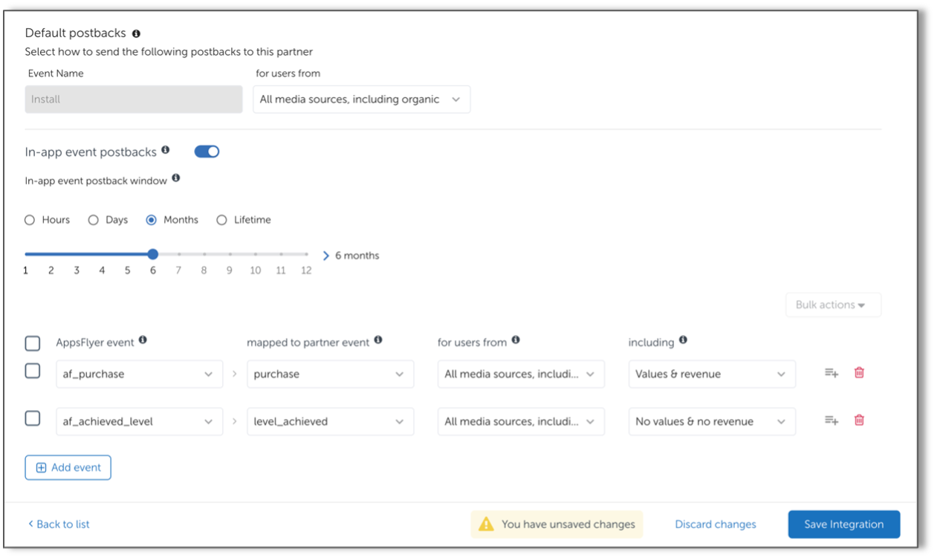Click info icon next to Default postbacks
The image size is (937, 560).
[x=136, y=33]
